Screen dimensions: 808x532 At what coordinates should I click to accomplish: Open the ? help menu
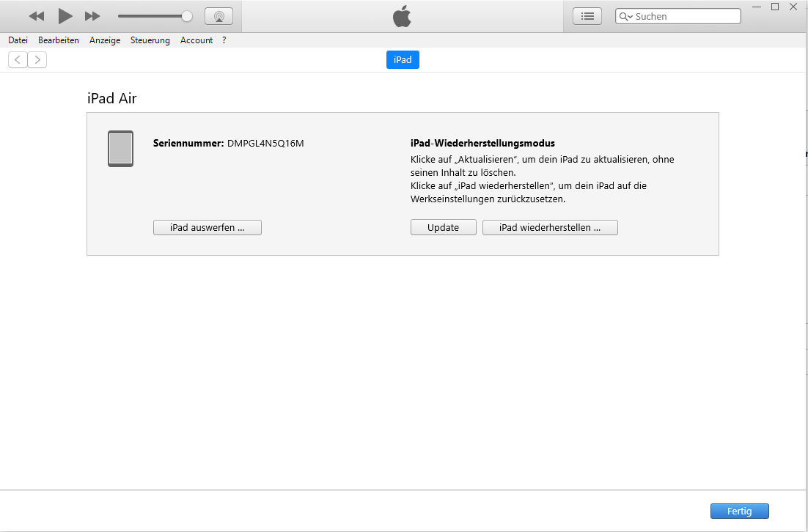pyautogui.click(x=224, y=40)
